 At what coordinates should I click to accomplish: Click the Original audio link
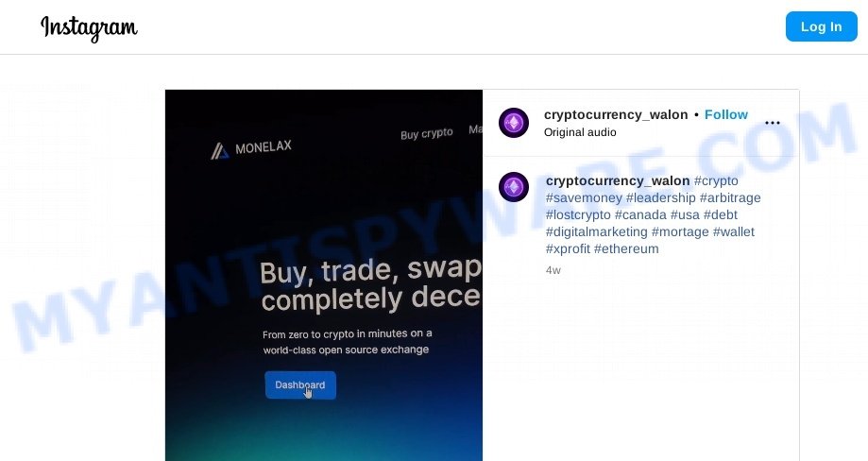[x=580, y=132]
